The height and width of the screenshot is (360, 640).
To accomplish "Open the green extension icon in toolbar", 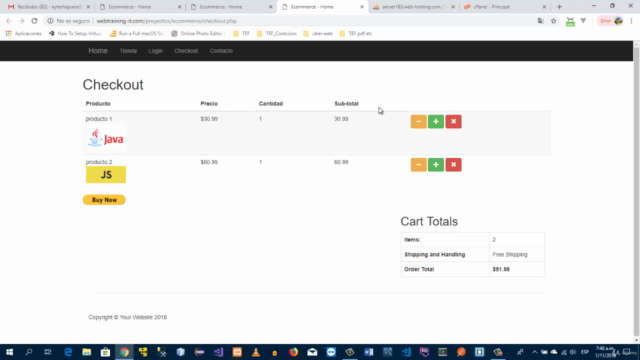I will click(570, 22).
